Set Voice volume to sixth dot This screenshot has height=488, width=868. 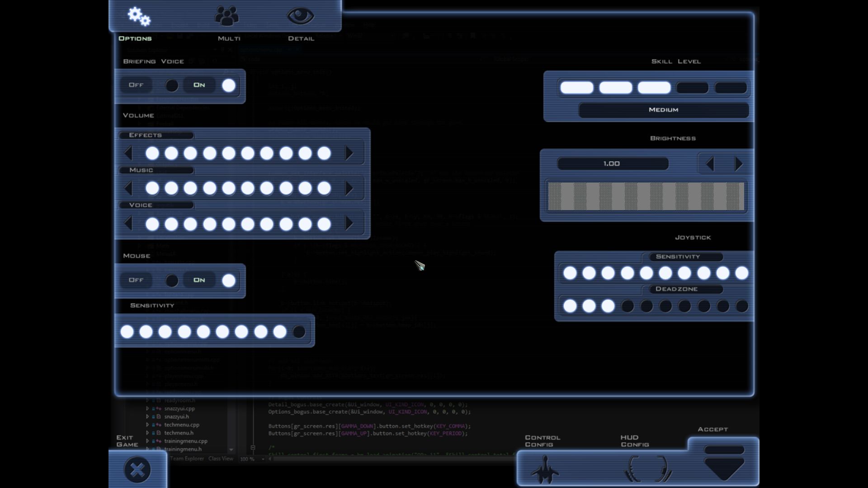248,224
